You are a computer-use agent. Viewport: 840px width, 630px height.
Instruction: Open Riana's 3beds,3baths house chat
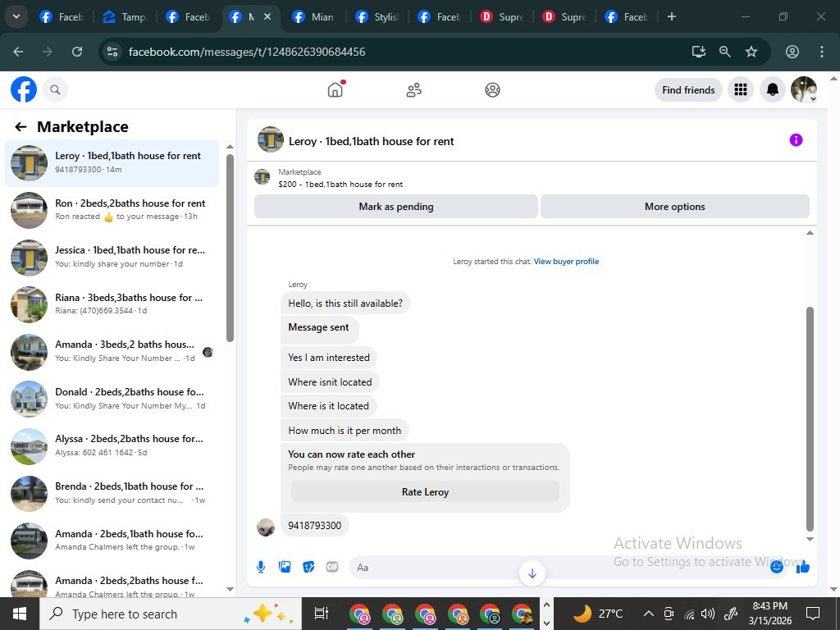pos(112,304)
